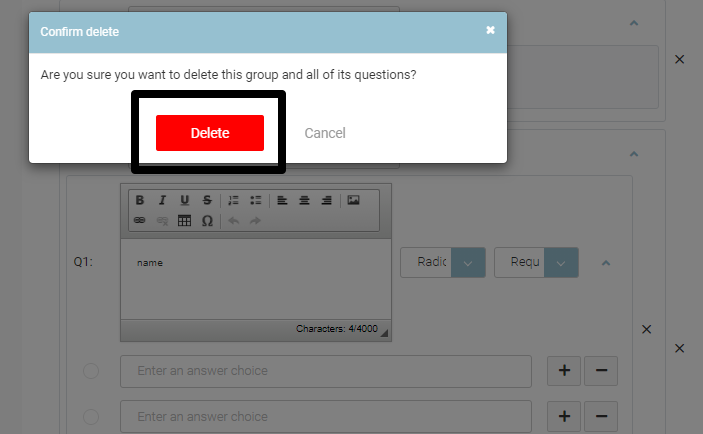Click the red Delete button
703x434 pixels.
click(x=209, y=133)
